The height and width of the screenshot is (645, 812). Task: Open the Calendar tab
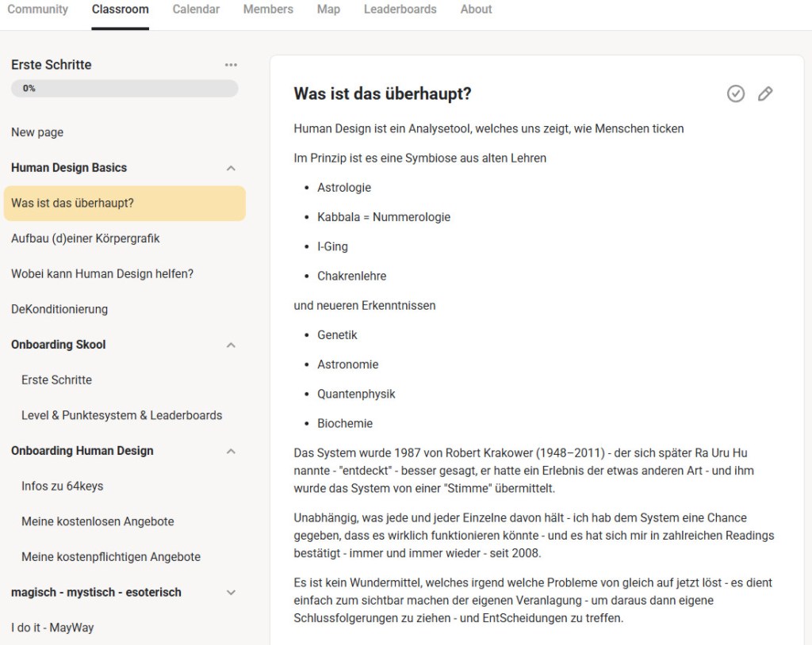(196, 10)
